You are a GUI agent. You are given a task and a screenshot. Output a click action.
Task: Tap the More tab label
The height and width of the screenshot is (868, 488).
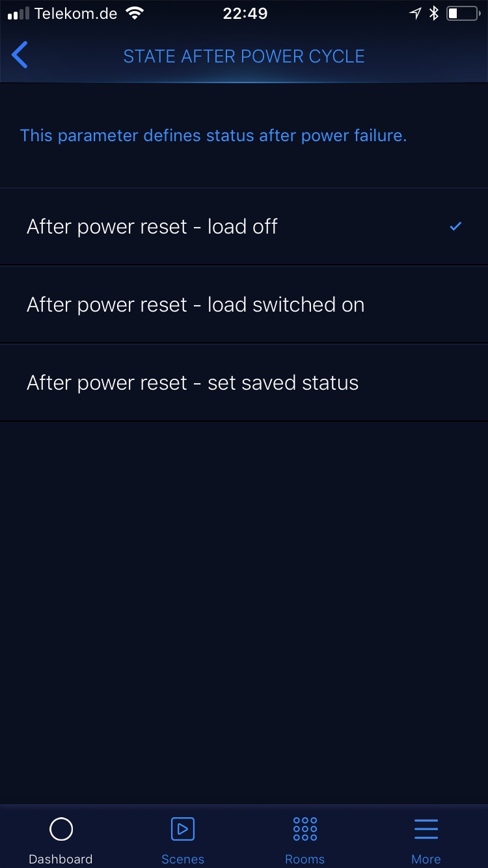coord(426,859)
